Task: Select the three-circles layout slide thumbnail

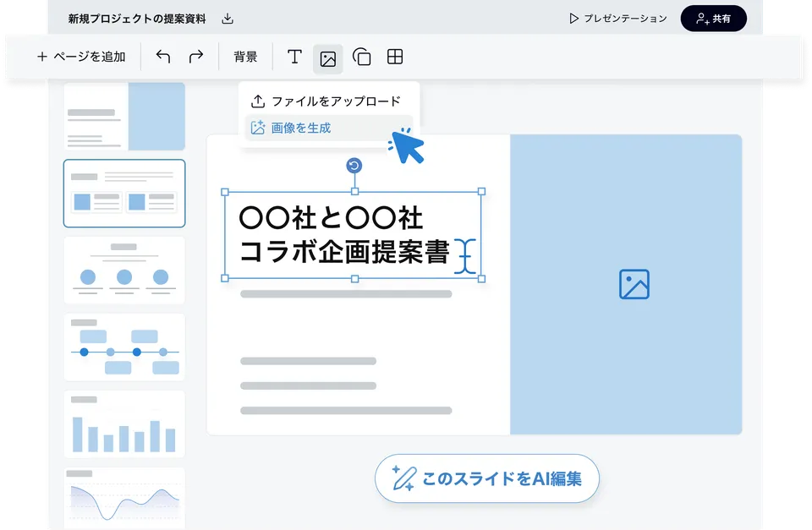Action: (124, 270)
